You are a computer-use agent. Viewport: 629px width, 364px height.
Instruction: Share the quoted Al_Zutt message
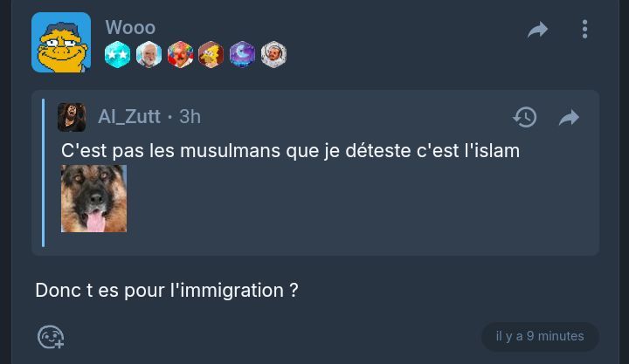[x=569, y=117]
